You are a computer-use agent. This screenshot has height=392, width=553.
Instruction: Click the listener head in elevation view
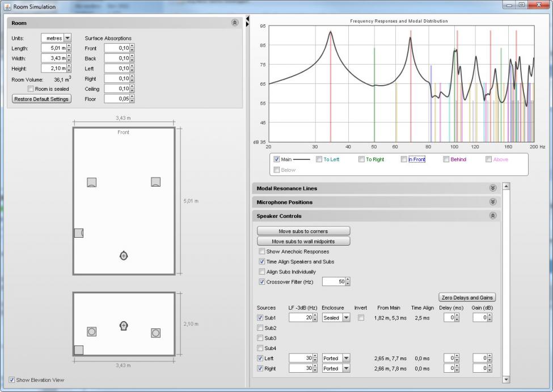pos(124,326)
